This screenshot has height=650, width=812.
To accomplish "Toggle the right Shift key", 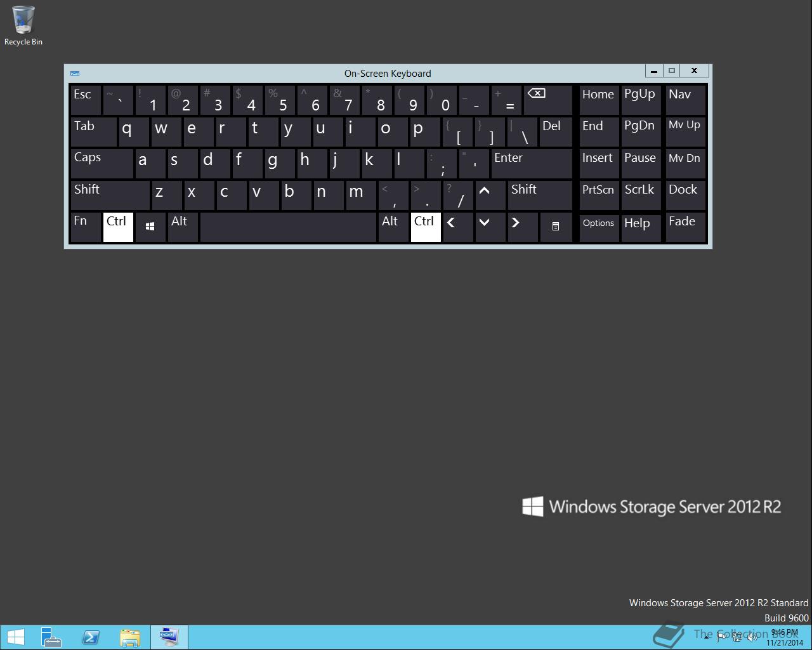I will point(540,196).
